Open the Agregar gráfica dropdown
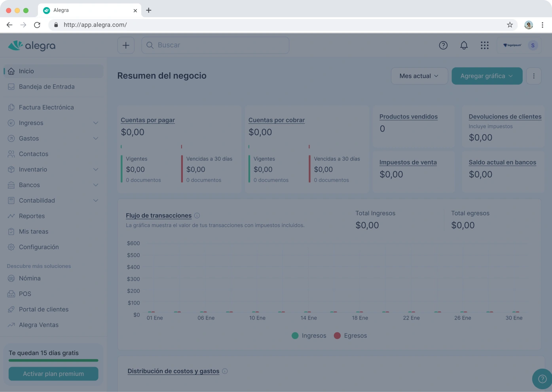The height and width of the screenshot is (392, 552). (487, 76)
